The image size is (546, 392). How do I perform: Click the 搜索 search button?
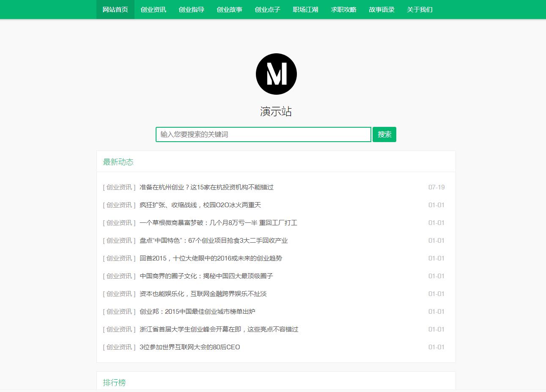point(384,134)
